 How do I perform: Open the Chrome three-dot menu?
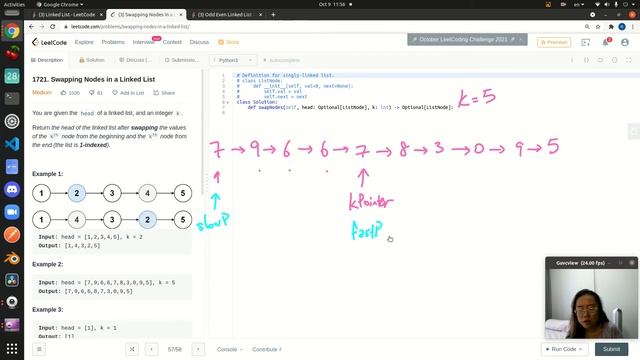[x=633, y=27]
